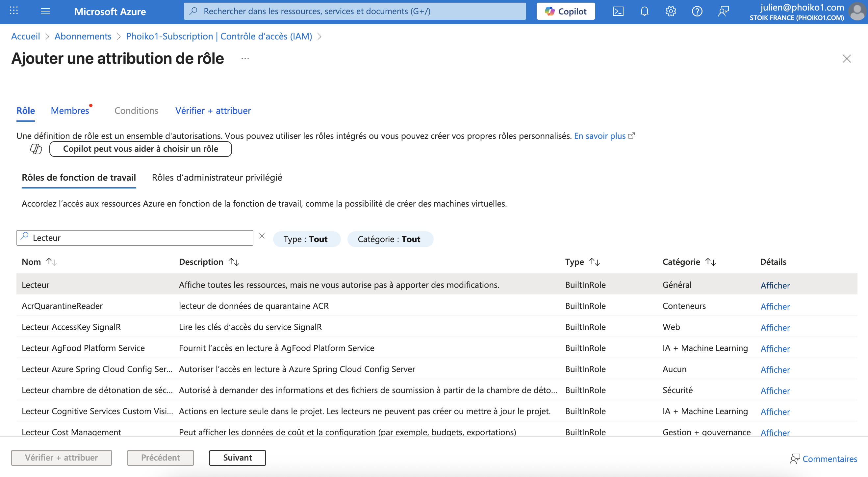Screen dimensions: 868x477
Task: Open the ellipsis menu beside page title
Action: tap(245, 59)
